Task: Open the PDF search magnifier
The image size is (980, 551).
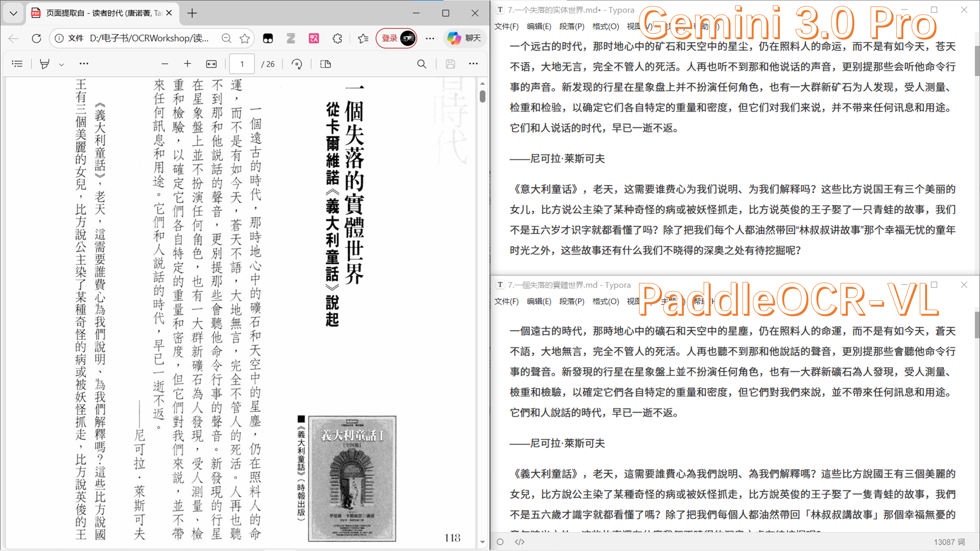Action: (x=421, y=64)
